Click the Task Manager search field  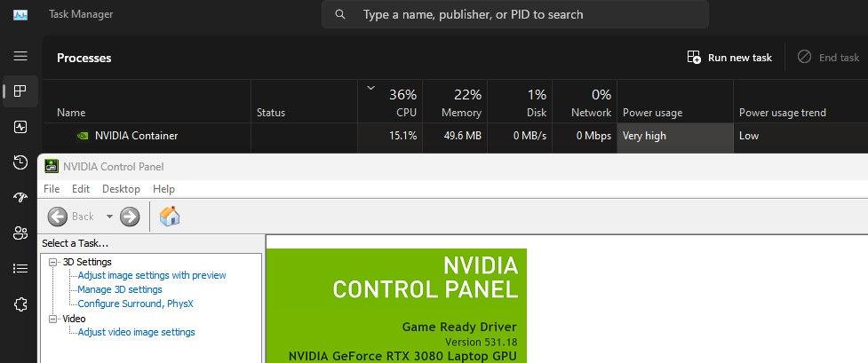[514, 14]
